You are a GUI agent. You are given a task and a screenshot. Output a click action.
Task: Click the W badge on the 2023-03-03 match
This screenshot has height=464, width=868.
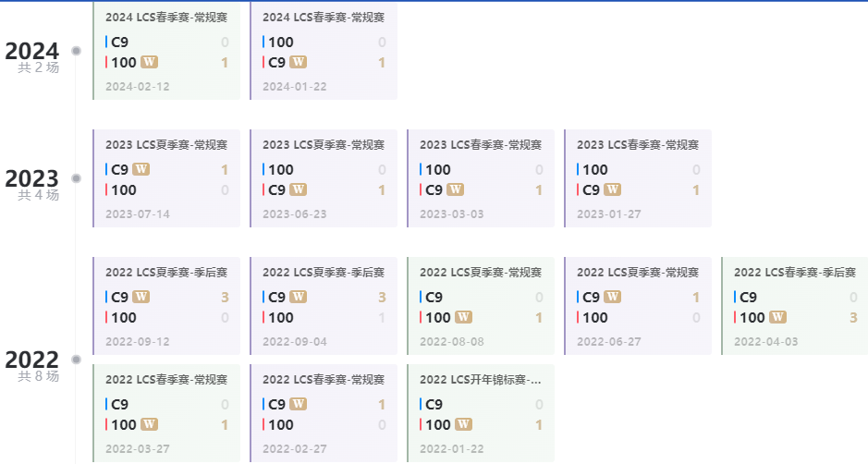point(455,189)
